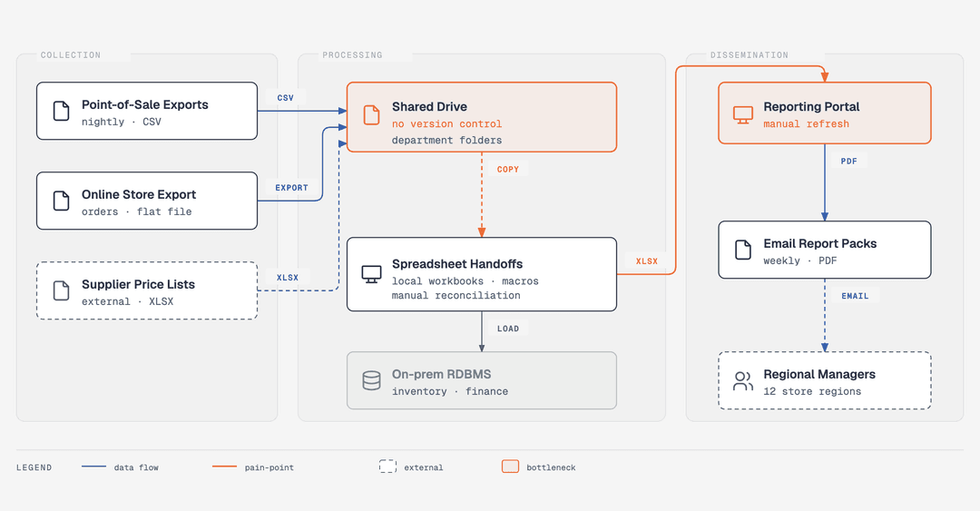
Task: Click the 'manual reconciliation' text
Action: coord(456,295)
